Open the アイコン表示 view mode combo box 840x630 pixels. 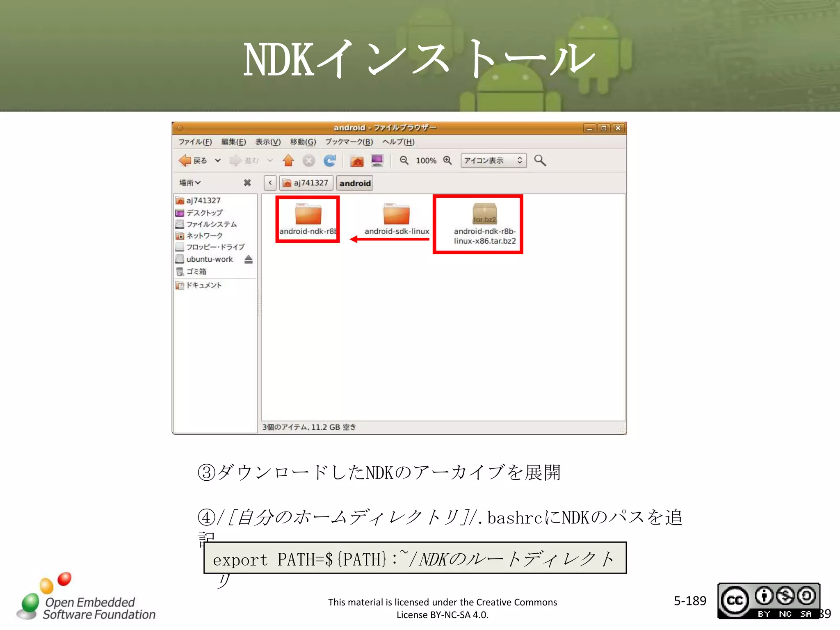coord(493,160)
